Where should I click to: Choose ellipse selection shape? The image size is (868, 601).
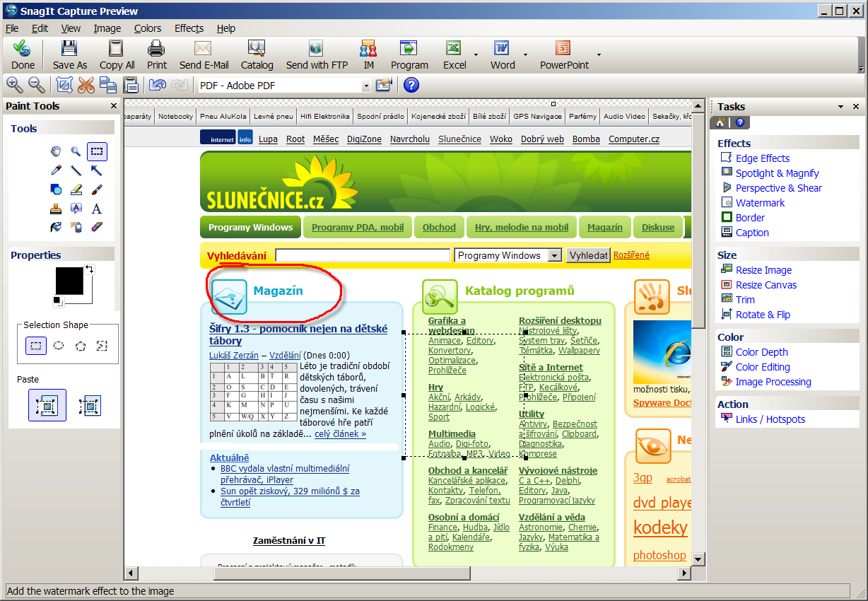(x=59, y=346)
